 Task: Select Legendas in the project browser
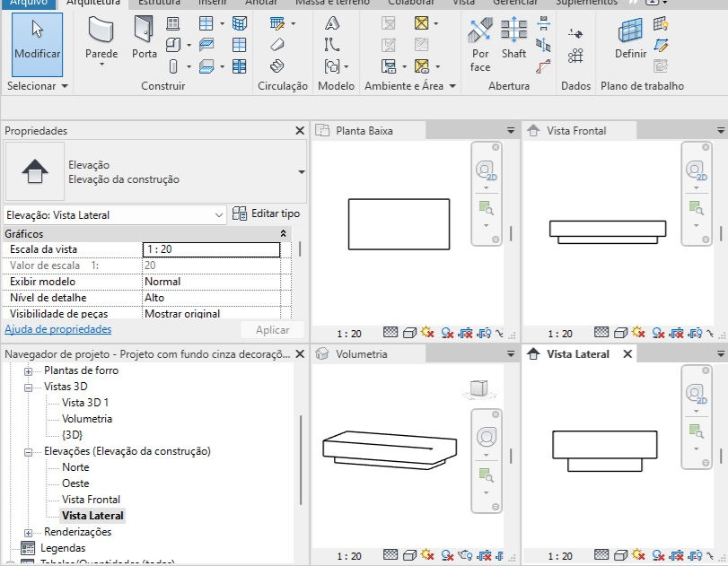click(63, 548)
